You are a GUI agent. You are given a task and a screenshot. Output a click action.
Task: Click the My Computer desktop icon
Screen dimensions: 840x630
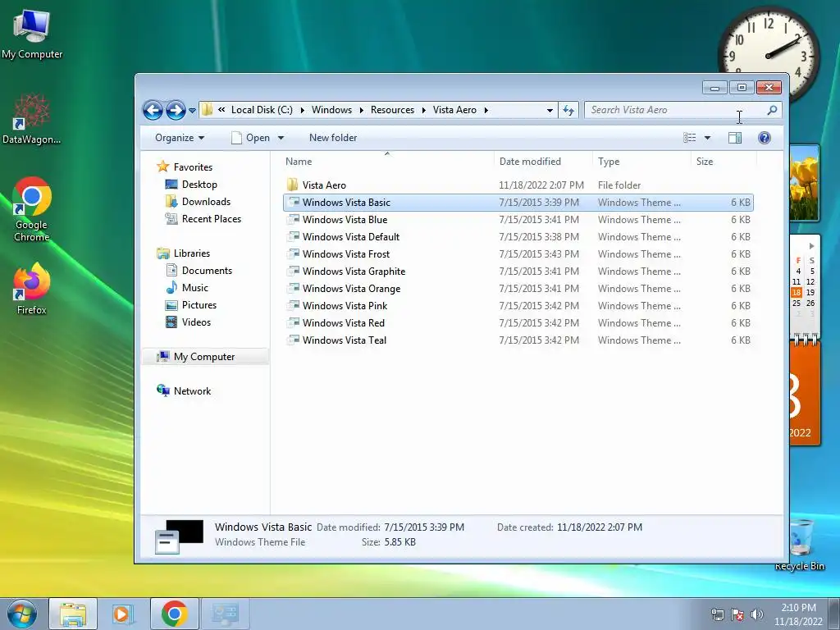pos(32,34)
